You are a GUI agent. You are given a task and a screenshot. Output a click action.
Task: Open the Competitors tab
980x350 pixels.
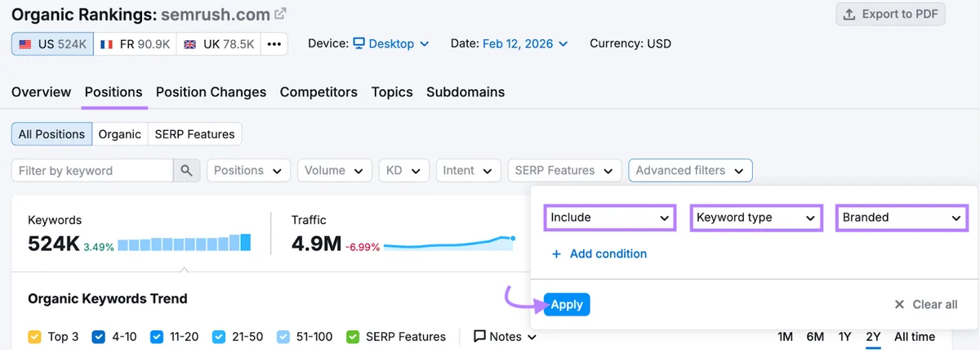click(318, 92)
